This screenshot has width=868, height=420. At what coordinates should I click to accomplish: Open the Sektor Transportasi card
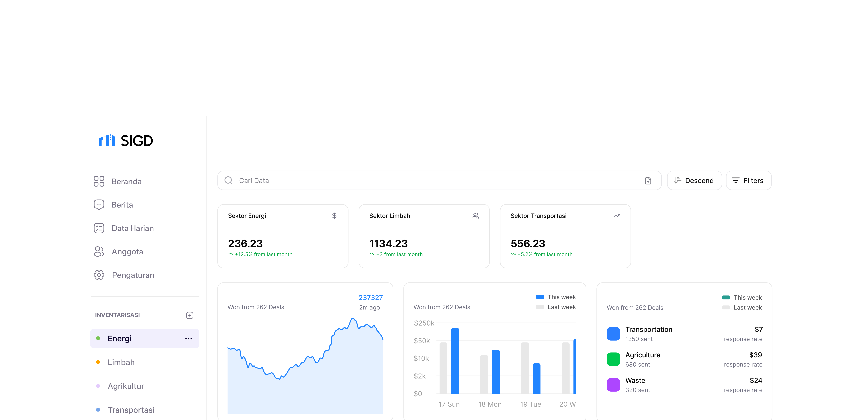click(x=565, y=236)
